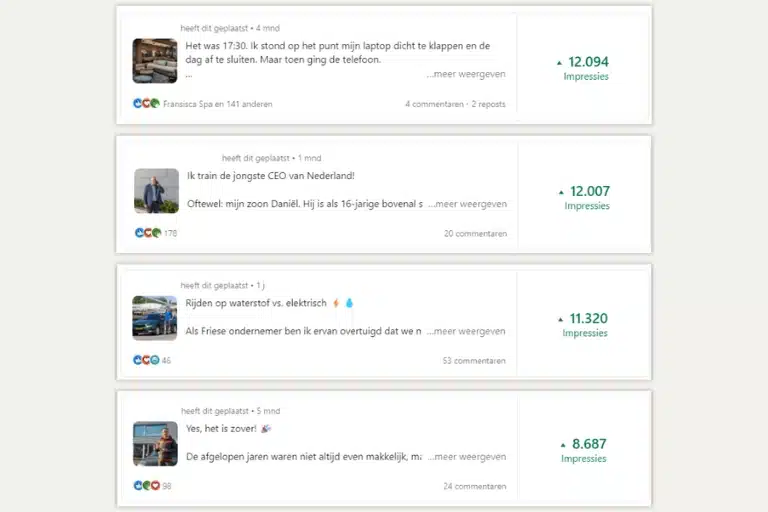Open the 24 commentaren link
This screenshot has width=768, height=512.
(x=475, y=487)
